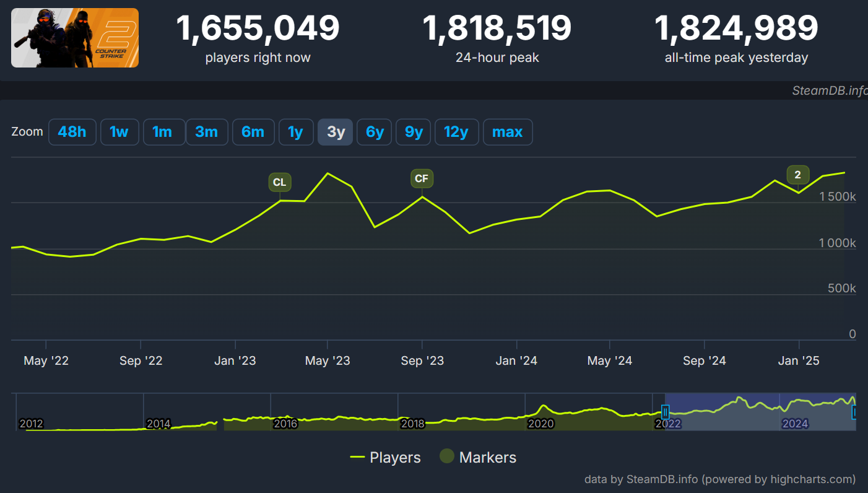Select the 9y zoom preset
Screen dimensions: 868x493
pyautogui.click(x=413, y=132)
